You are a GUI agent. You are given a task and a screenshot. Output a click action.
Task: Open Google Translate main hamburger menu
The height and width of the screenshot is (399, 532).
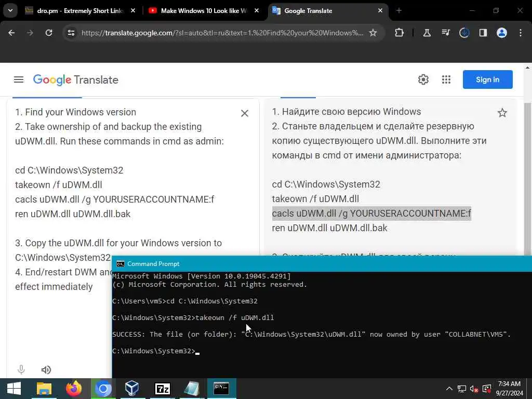[19, 79]
